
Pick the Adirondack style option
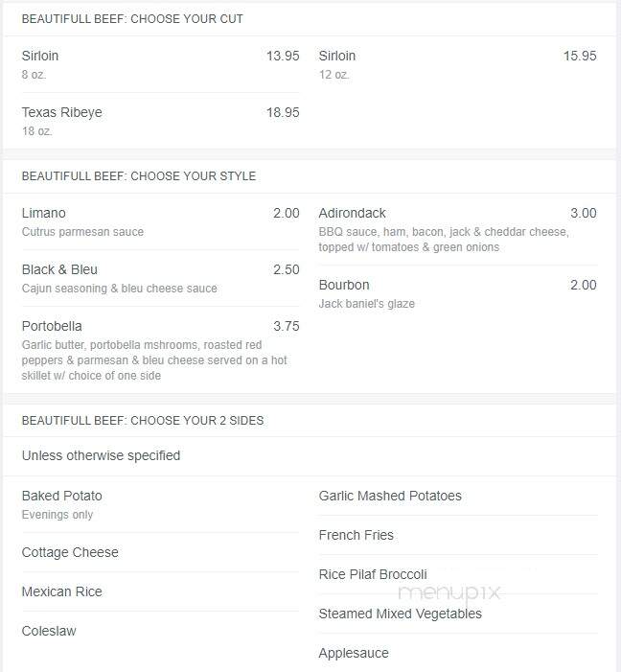457,230
